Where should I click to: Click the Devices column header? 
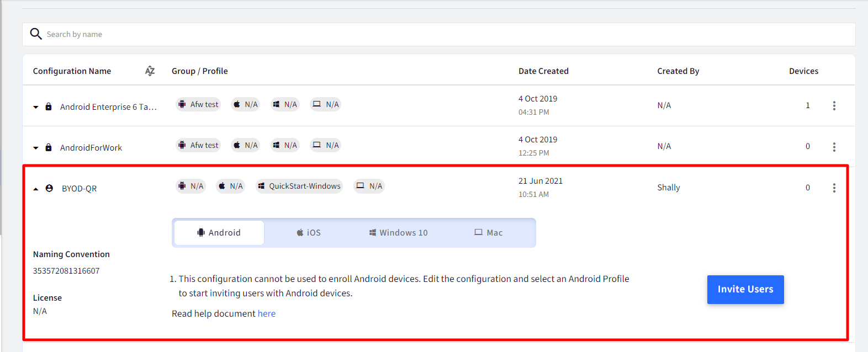click(x=803, y=71)
